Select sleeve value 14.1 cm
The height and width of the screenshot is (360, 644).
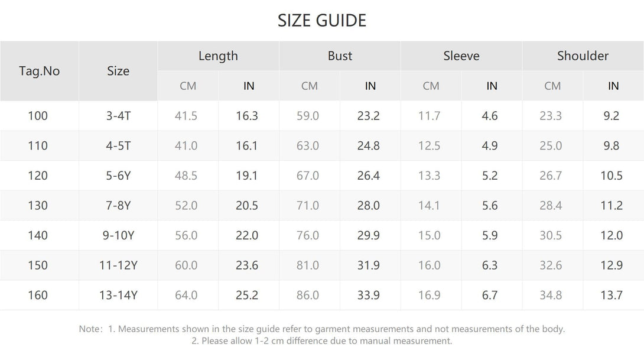point(429,206)
